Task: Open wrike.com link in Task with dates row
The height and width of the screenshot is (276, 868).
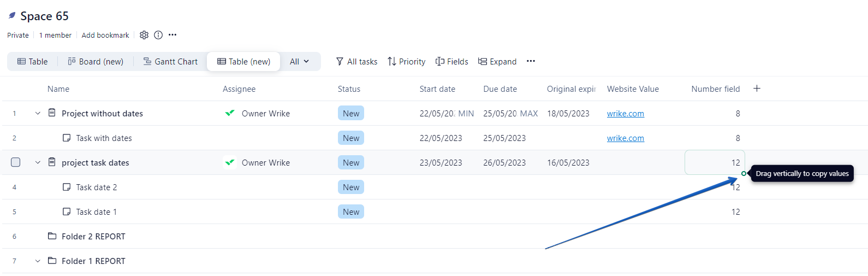Action: 625,138
